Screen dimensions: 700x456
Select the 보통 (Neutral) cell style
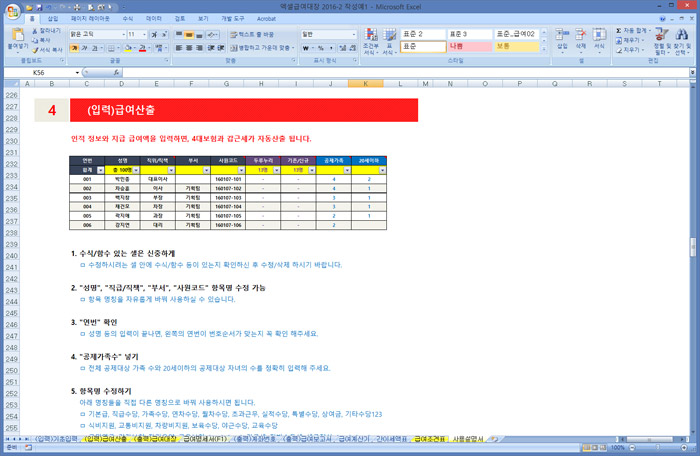(x=517, y=46)
